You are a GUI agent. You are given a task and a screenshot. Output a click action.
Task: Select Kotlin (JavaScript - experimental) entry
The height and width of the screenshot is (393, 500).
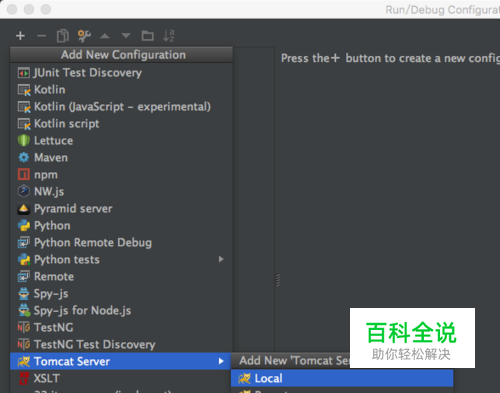(x=121, y=107)
